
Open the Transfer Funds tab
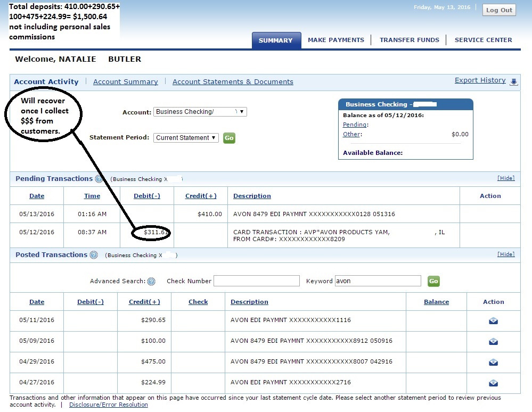point(409,40)
